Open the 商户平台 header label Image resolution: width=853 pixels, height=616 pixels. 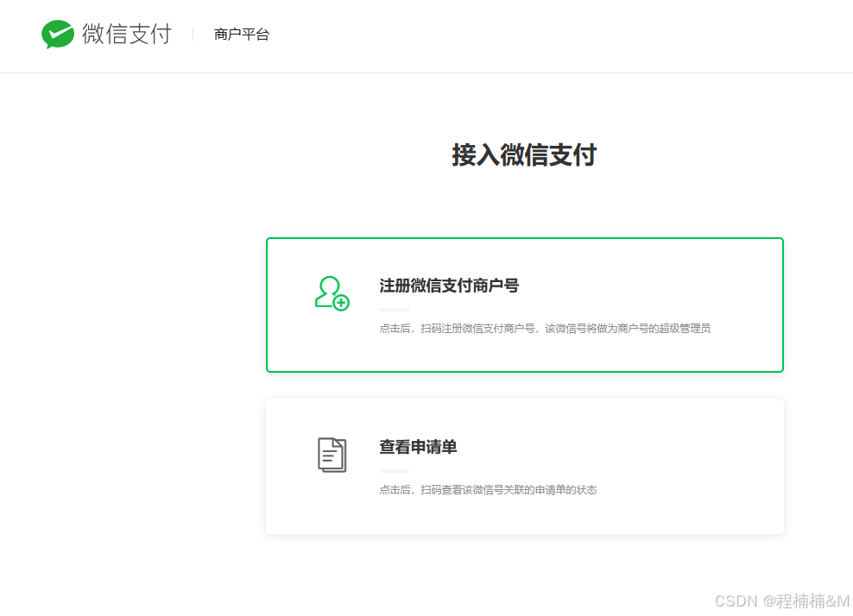click(242, 35)
